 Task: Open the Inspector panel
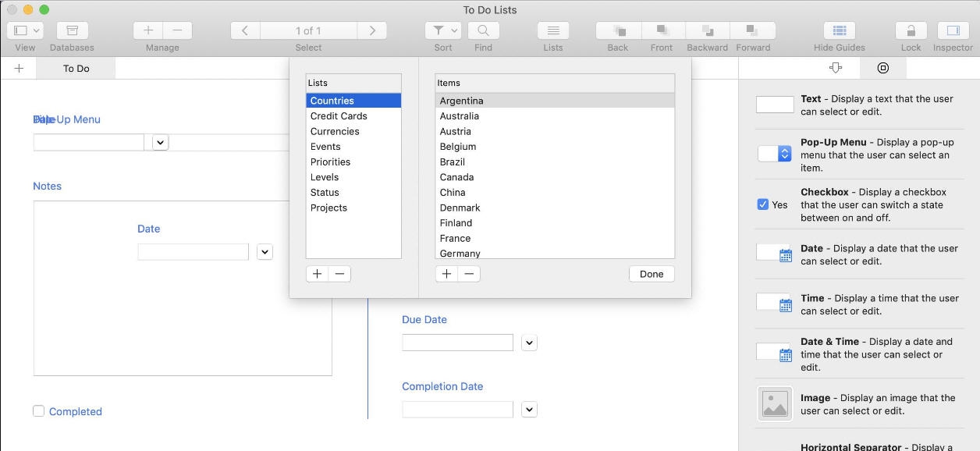click(x=952, y=30)
